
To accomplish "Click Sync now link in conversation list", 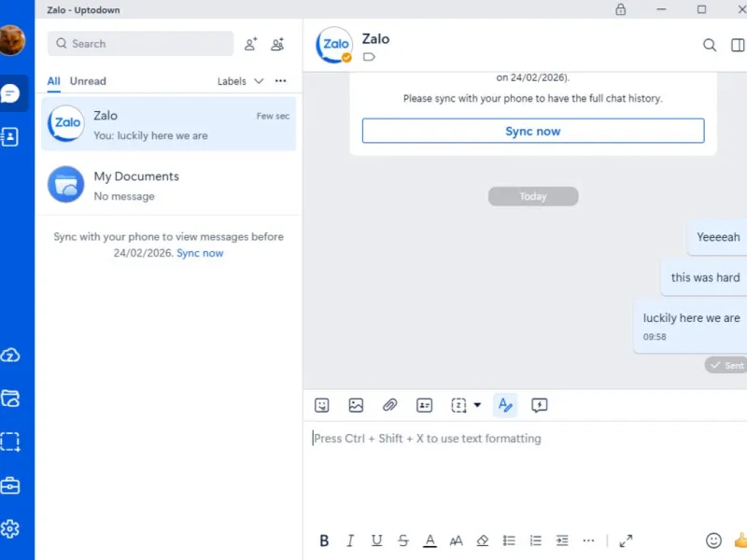I will pyautogui.click(x=200, y=253).
